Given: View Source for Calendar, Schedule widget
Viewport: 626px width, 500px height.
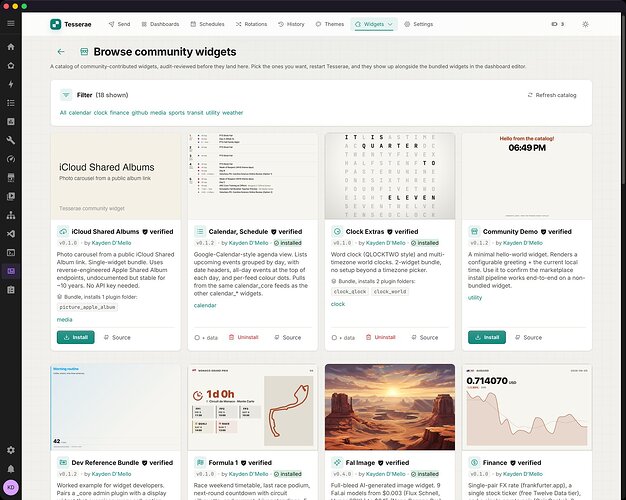Looking at the screenshot, I should click(287, 337).
